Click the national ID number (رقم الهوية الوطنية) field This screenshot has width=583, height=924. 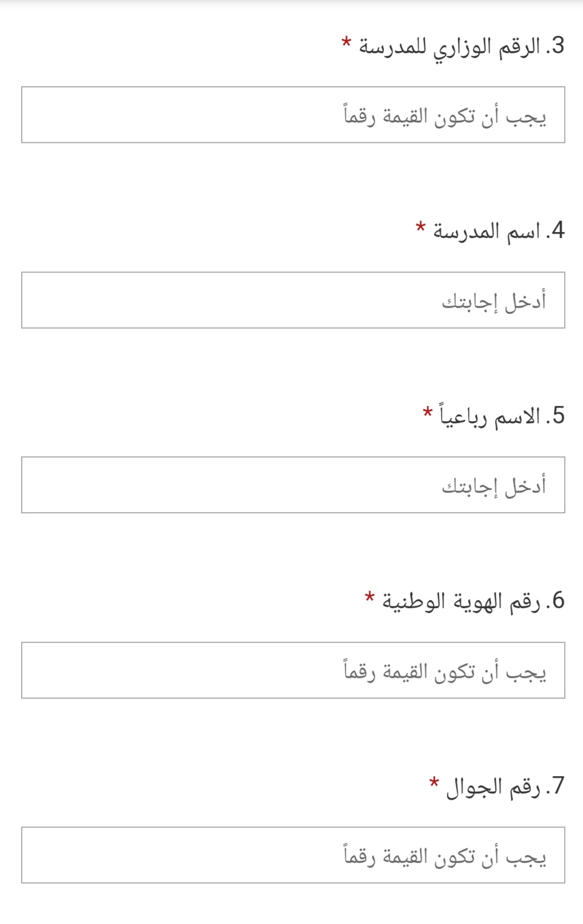point(293,670)
